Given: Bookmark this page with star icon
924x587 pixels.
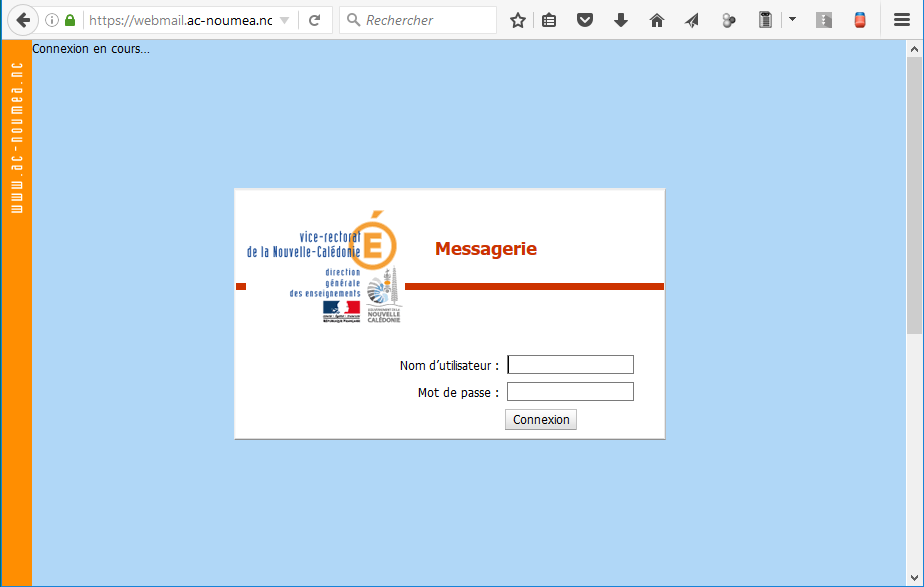Looking at the screenshot, I should click(517, 20).
